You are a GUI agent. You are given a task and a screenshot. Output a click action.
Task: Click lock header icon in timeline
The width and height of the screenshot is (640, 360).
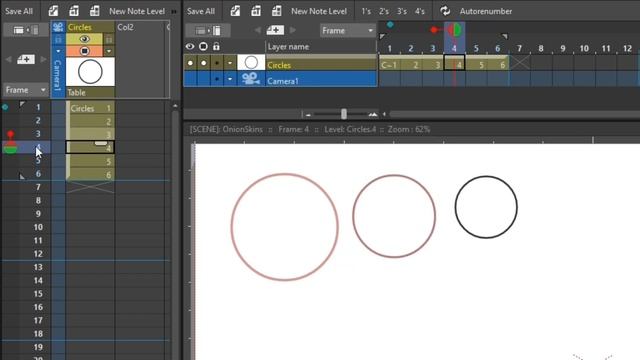pos(216,47)
